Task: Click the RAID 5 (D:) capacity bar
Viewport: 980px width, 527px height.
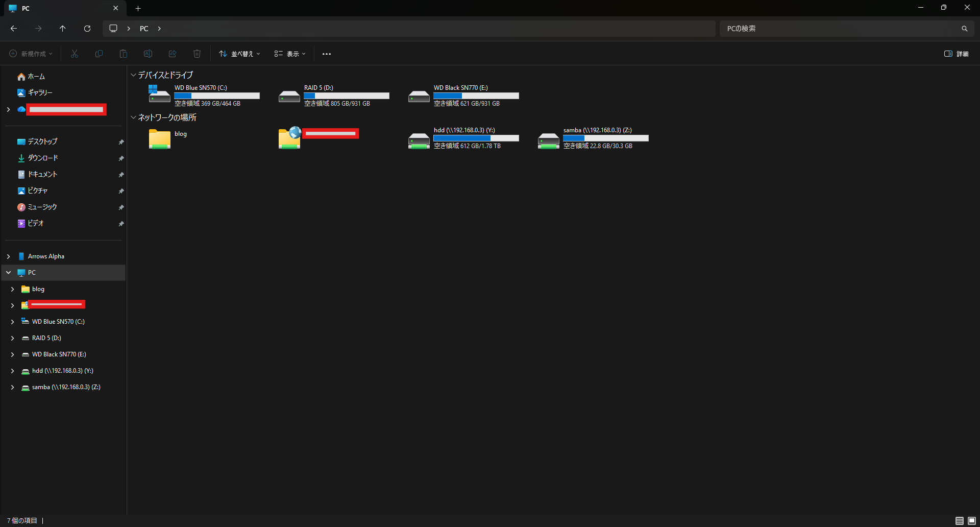Action: point(347,95)
